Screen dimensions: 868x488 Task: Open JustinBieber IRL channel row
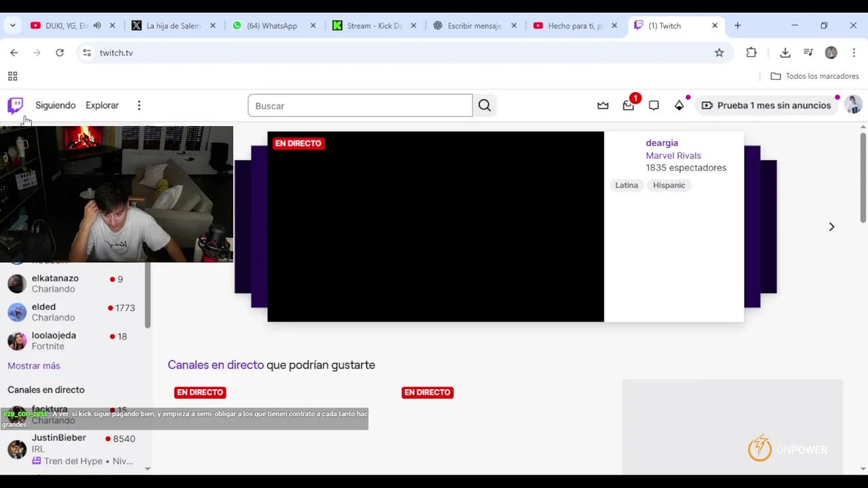tap(75, 449)
